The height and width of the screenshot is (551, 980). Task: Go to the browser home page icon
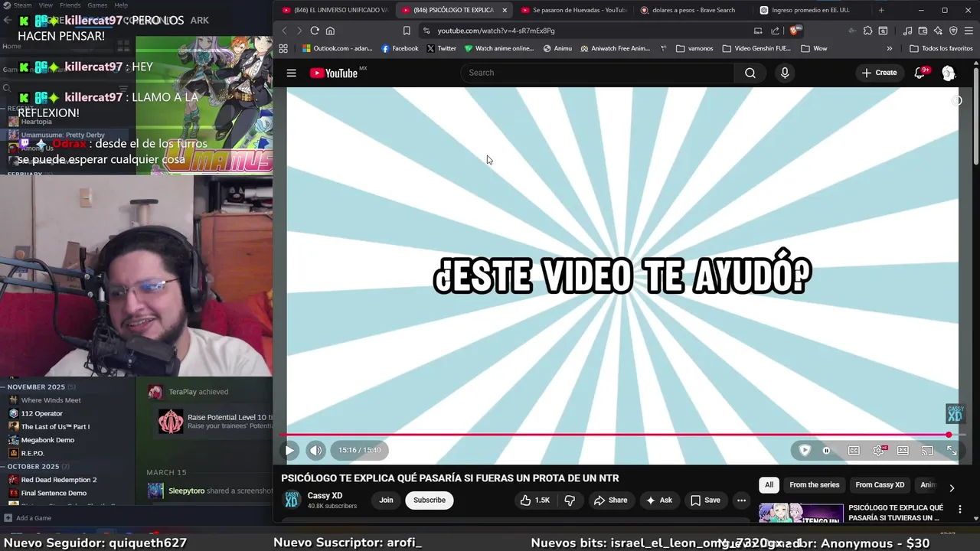330,31
